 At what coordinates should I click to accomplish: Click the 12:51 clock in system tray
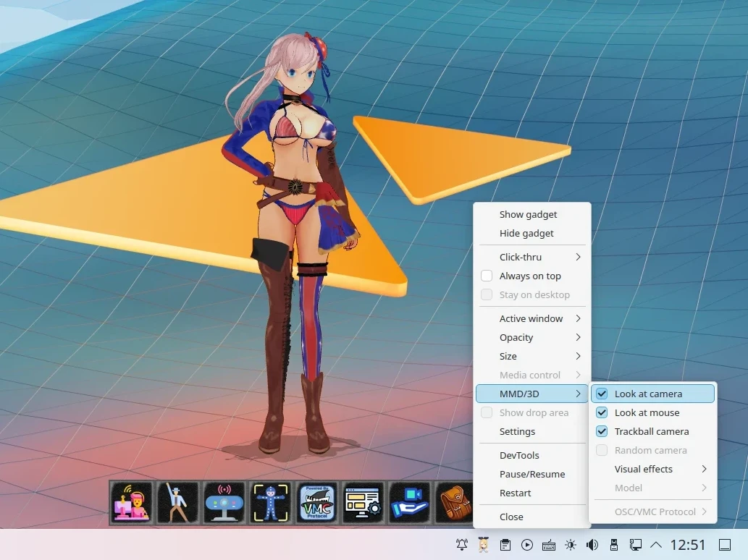(687, 545)
